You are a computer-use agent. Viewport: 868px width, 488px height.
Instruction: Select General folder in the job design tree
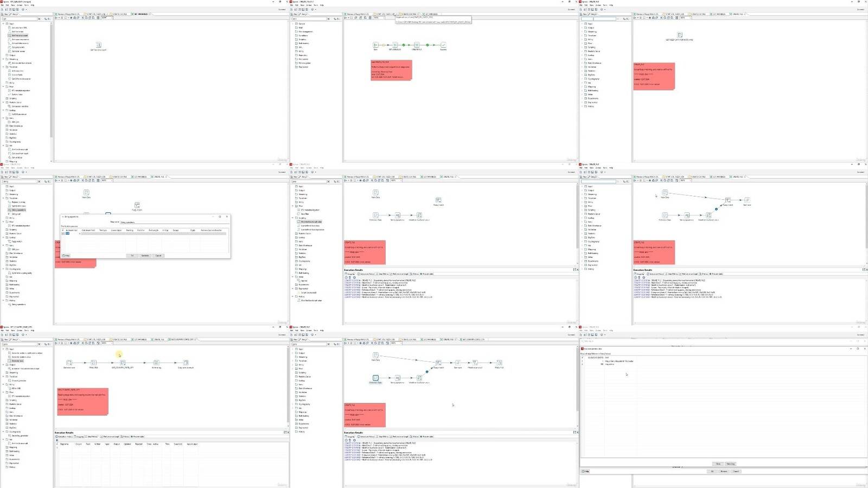(302, 24)
